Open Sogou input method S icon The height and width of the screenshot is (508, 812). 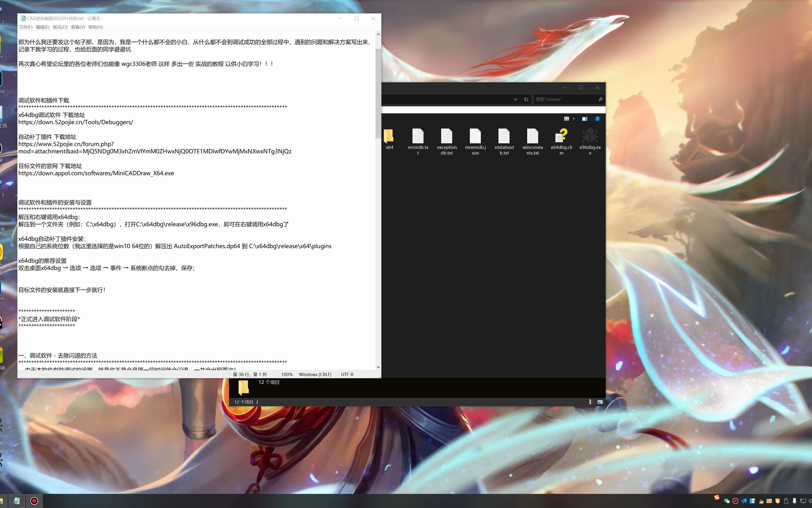pyautogui.click(x=717, y=498)
